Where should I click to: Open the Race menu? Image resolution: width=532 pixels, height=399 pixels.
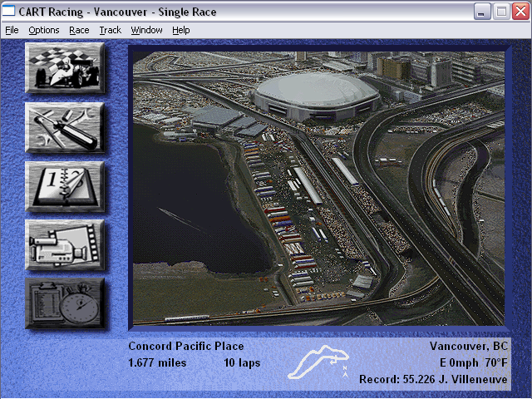click(x=79, y=30)
